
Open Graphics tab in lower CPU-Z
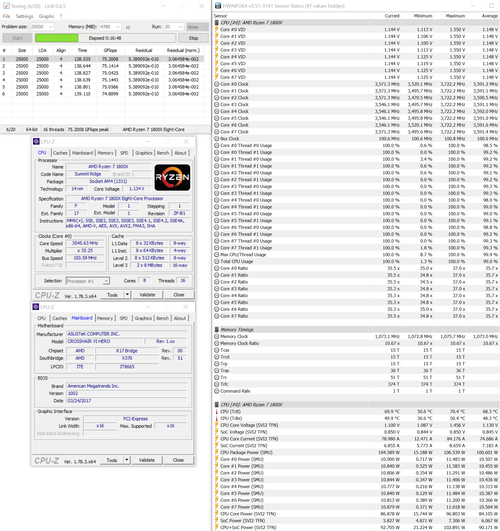tap(143, 318)
